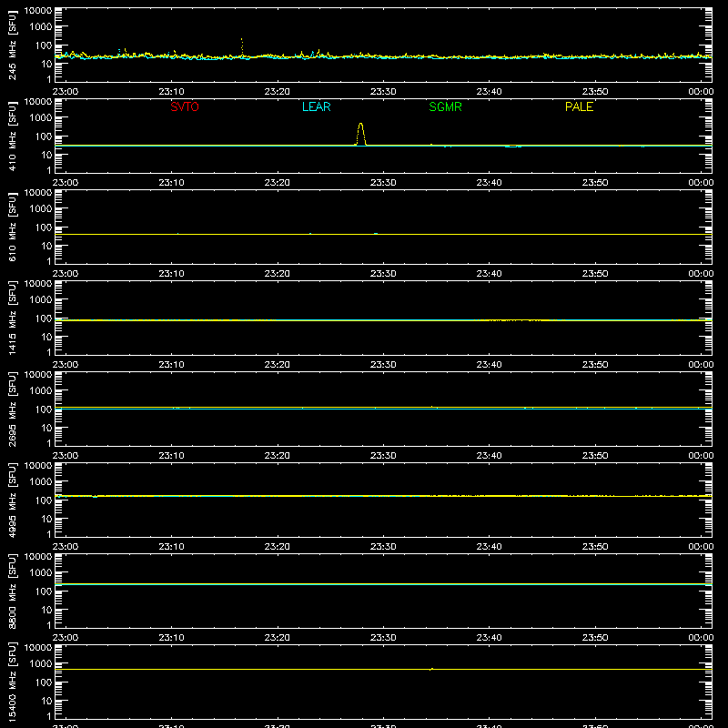Click 00:00 tick label under 4995 MHz plot

pyautogui.click(x=701, y=547)
